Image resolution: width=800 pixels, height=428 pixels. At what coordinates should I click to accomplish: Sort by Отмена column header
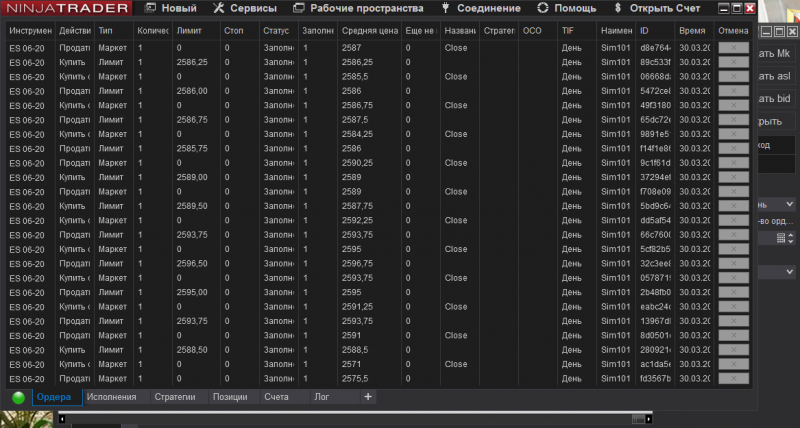point(734,31)
